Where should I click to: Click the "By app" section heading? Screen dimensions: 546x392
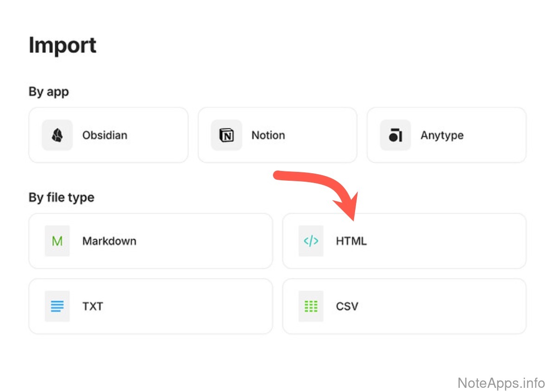[x=49, y=92]
